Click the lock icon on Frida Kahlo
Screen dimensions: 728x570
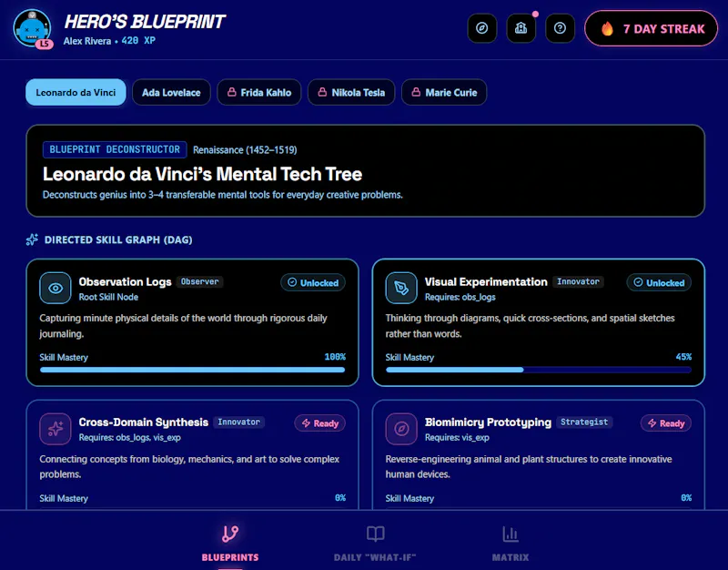pyautogui.click(x=231, y=92)
